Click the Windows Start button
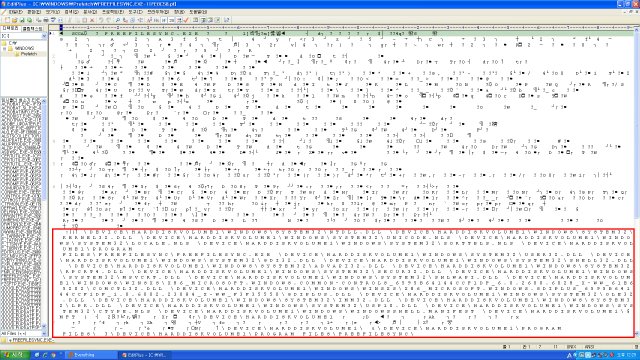 click(15, 355)
